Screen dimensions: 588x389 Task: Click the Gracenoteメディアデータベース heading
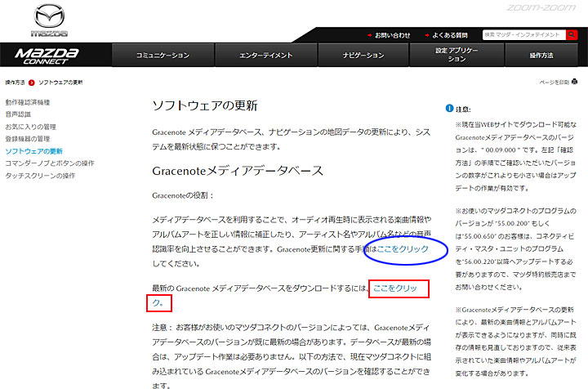[238, 171]
